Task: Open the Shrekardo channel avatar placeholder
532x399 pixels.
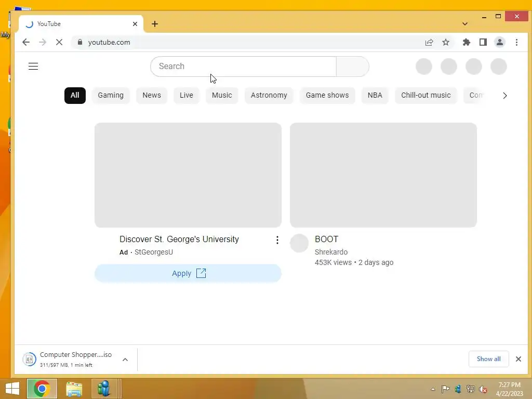Action: [299, 243]
